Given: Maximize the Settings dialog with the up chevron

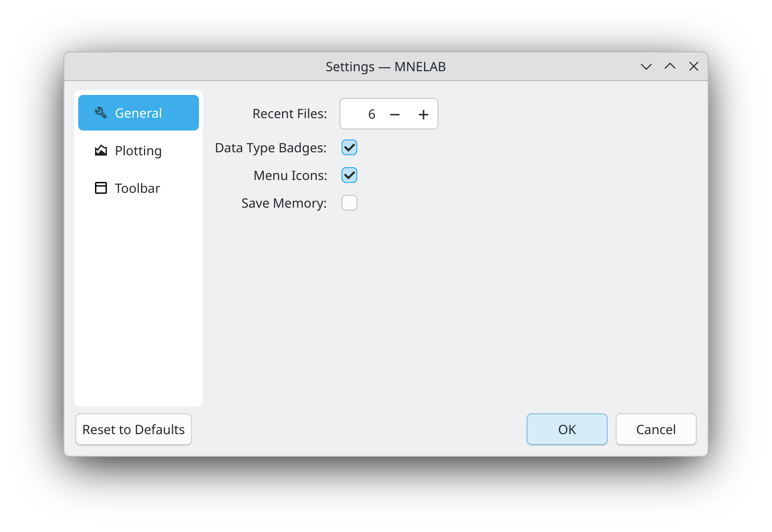Looking at the screenshot, I should point(670,66).
